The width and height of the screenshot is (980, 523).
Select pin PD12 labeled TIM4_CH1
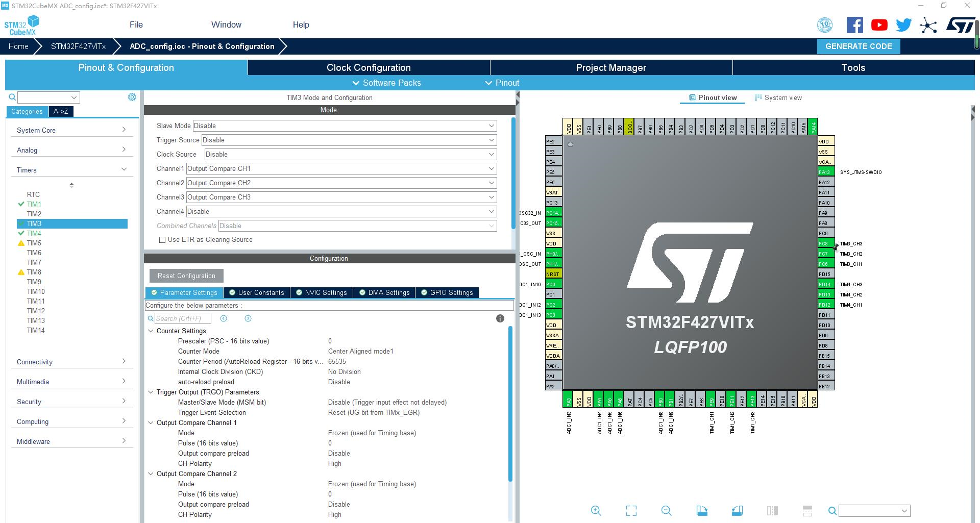click(826, 305)
